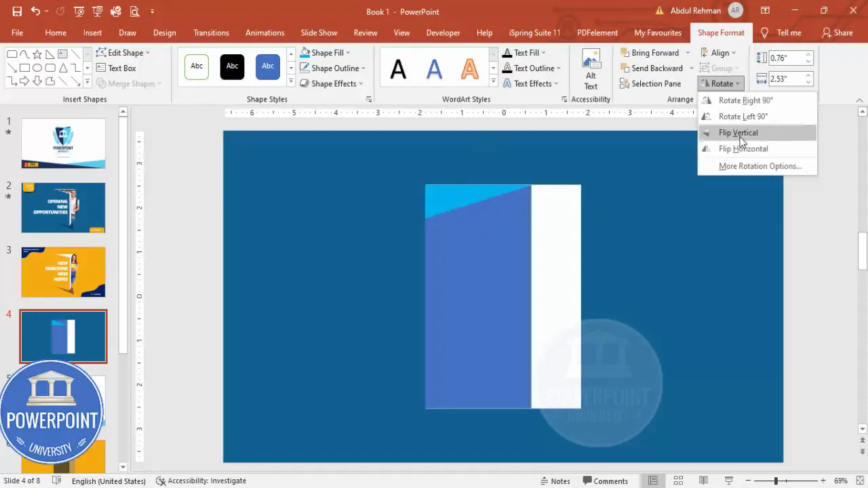The width and height of the screenshot is (868, 488).
Task: Expand the Shape Styles gallery
Action: [x=291, y=82]
